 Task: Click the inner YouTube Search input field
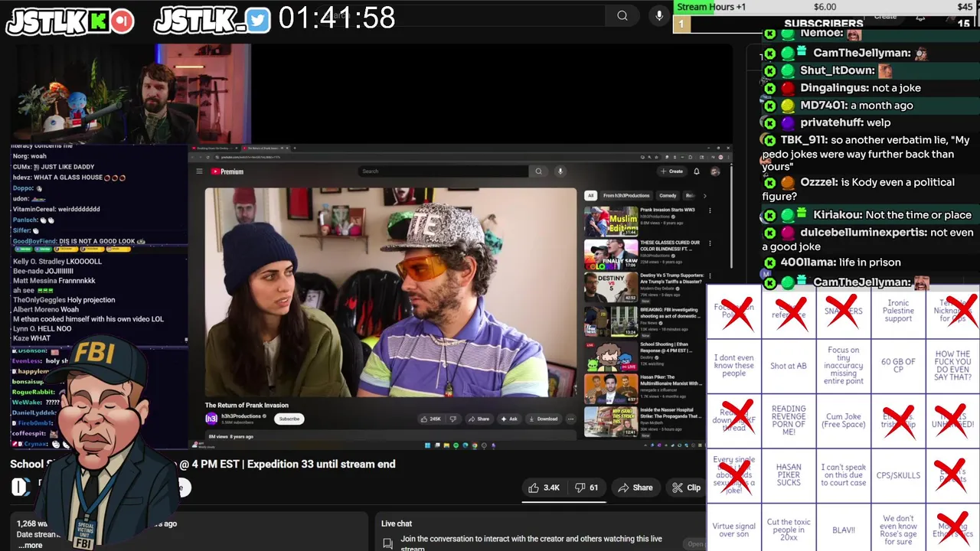coord(444,171)
